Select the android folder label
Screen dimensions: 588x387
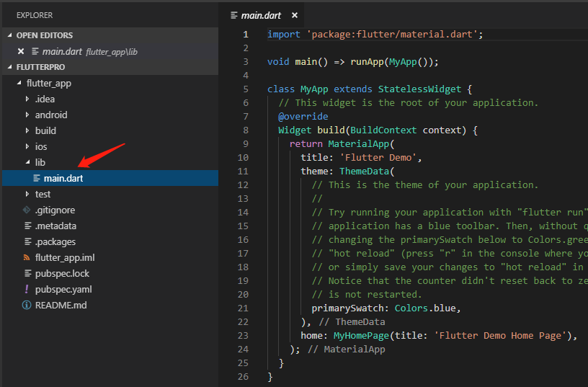[x=51, y=115]
